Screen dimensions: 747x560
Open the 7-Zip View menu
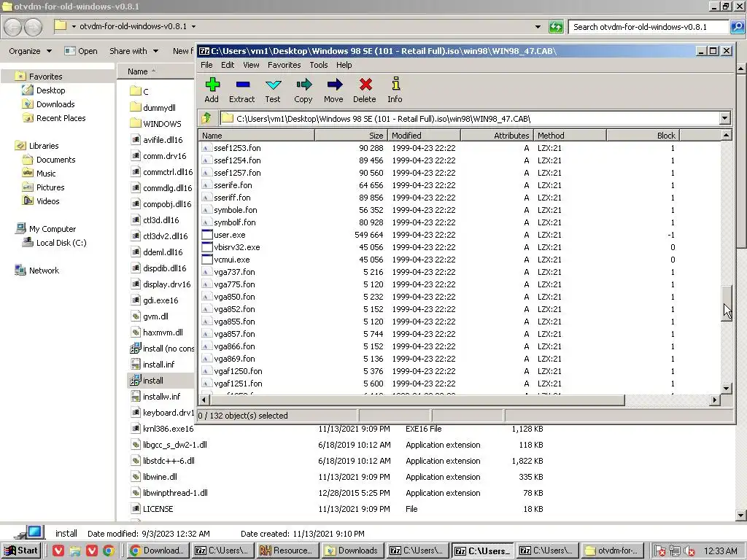click(251, 65)
